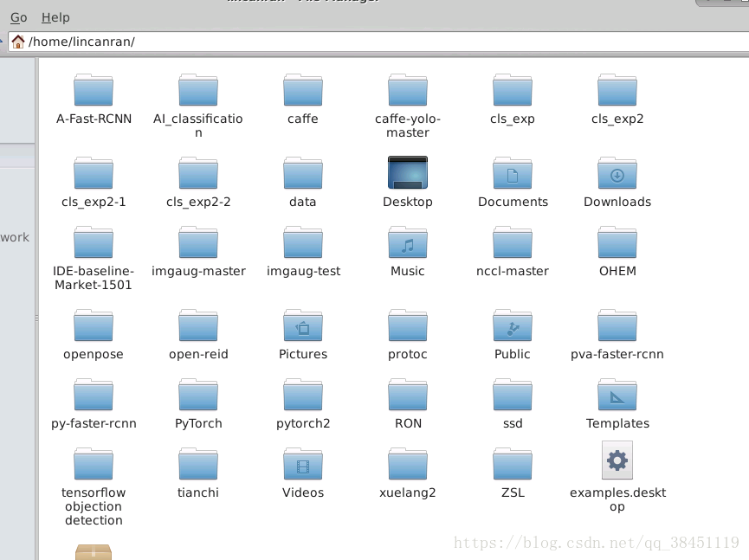
Task: Select the A-Fast-RCNN folder icon
Action: [x=94, y=90]
